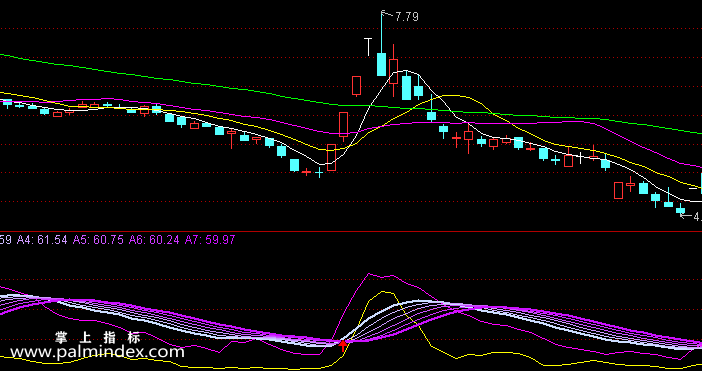Screen dimensions: 702x371
Task: Click the white T marker near the peak
Action: point(368,47)
